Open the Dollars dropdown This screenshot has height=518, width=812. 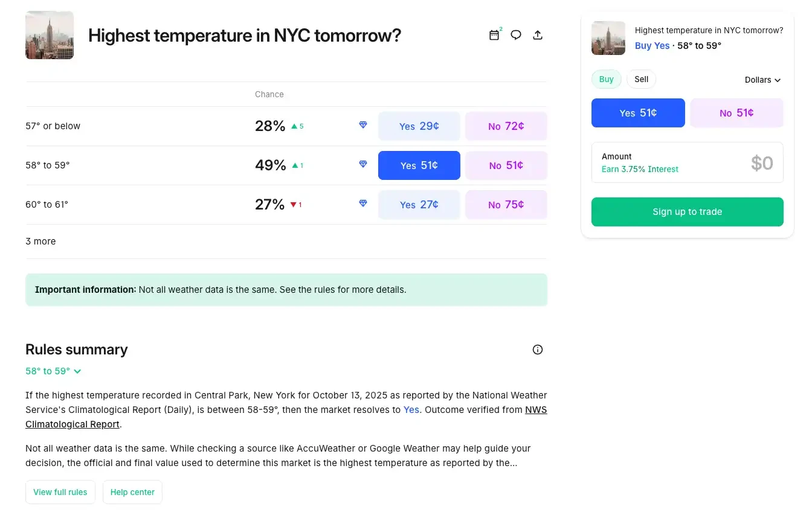pyautogui.click(x=762, y=80)
